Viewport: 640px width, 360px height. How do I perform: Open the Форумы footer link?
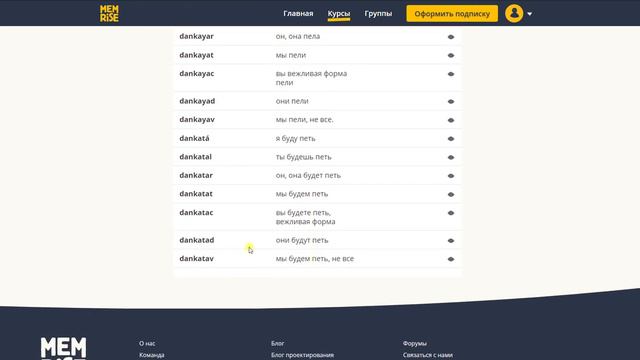tap(415, 344)
